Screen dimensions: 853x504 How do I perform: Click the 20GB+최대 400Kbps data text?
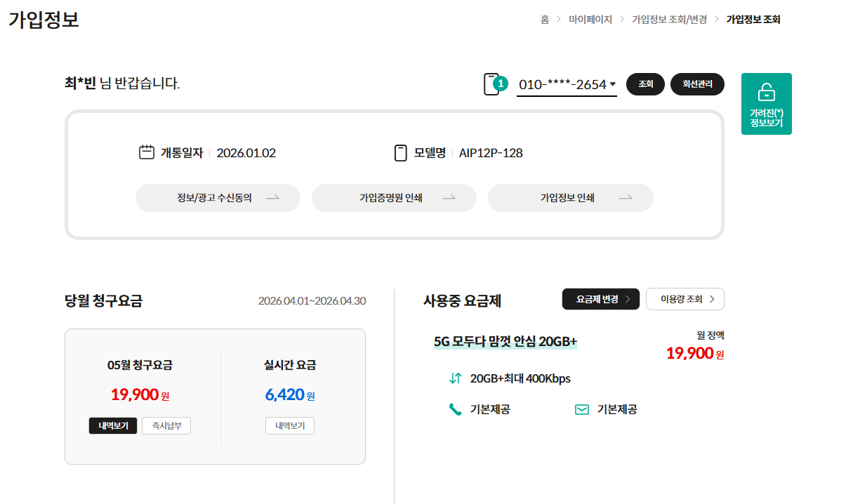tap(520, 378)
